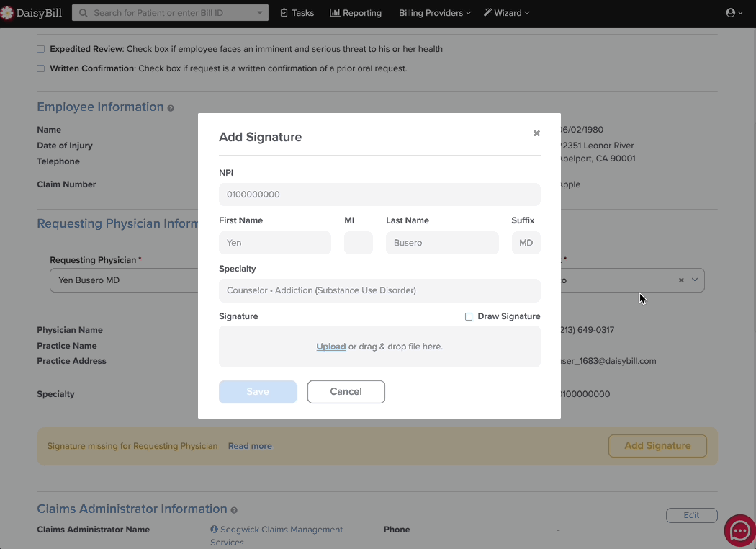Screen dimensions: 756x549
Task: Click the Upload link for signature
Action: [x=330, y=347]
